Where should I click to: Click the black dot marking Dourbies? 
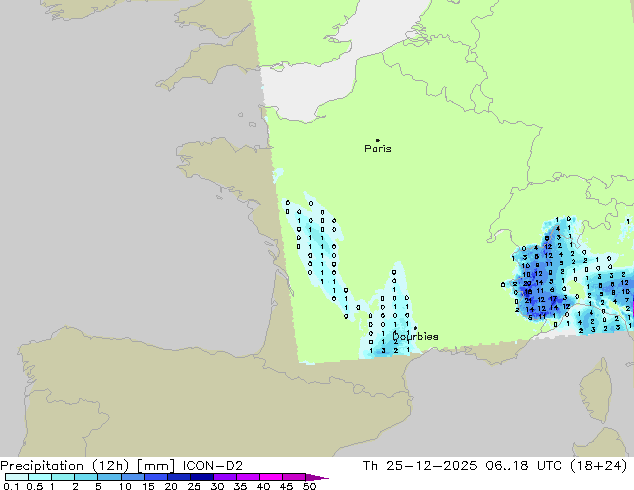tap(415, 328)
